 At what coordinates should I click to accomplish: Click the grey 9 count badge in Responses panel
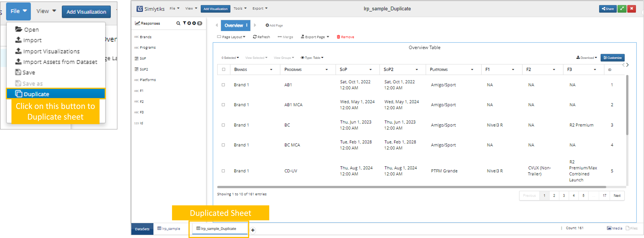200,23
